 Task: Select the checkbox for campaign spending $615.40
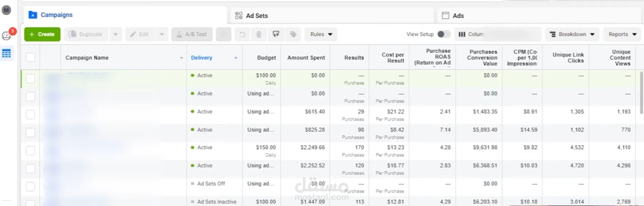pos(30,115)
